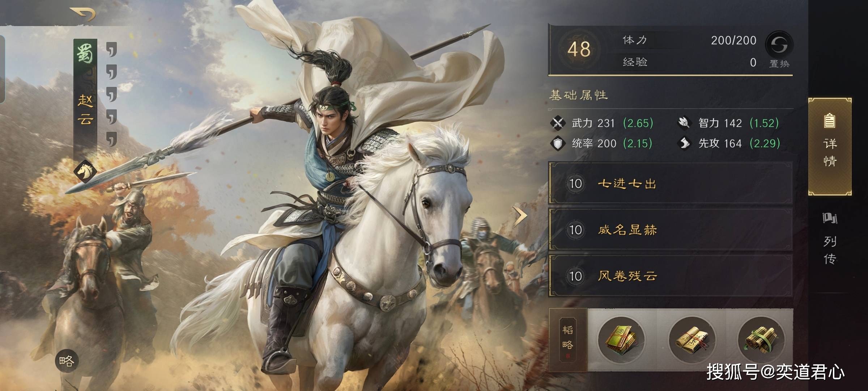Screen dimensions: 868x391
Task: Select the cavalry horse head badge
Action: pos(85,171)
